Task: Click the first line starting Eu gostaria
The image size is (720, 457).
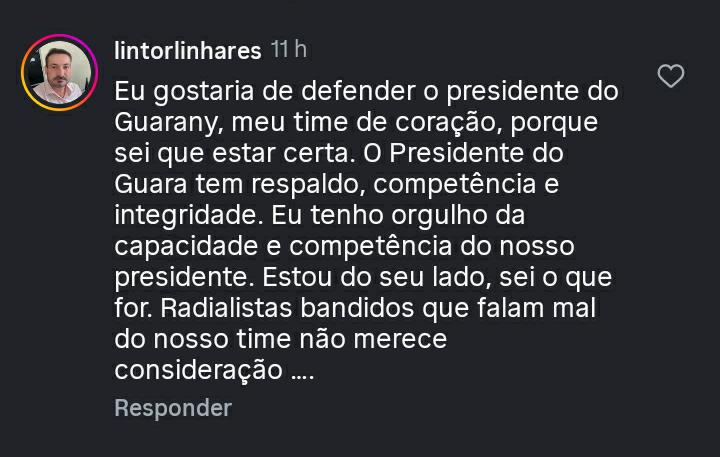Action: (366, 92)
